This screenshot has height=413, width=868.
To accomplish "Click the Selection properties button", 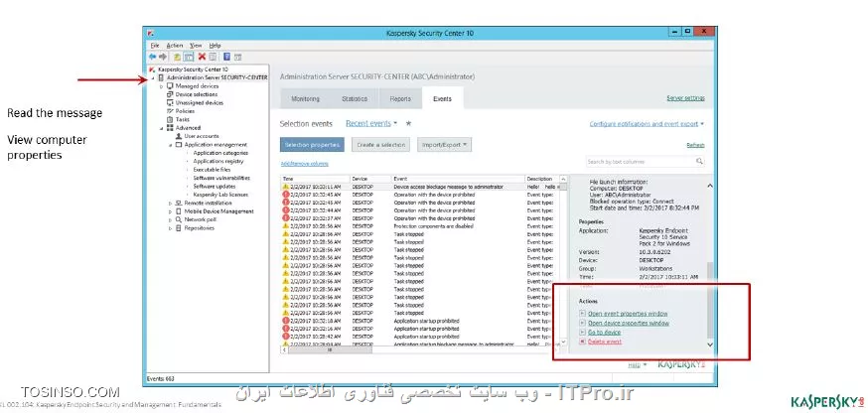I will pyautogui.click(x=312, y=145).
